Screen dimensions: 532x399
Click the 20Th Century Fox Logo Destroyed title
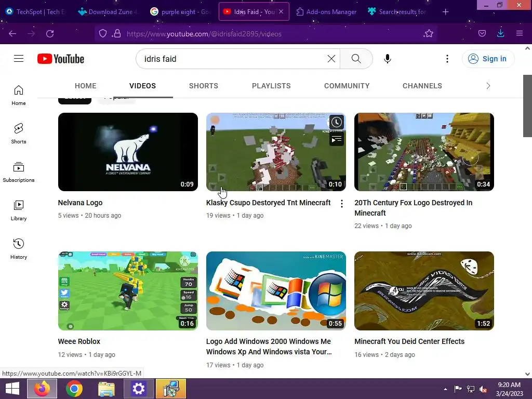click(x=413, y=208)
